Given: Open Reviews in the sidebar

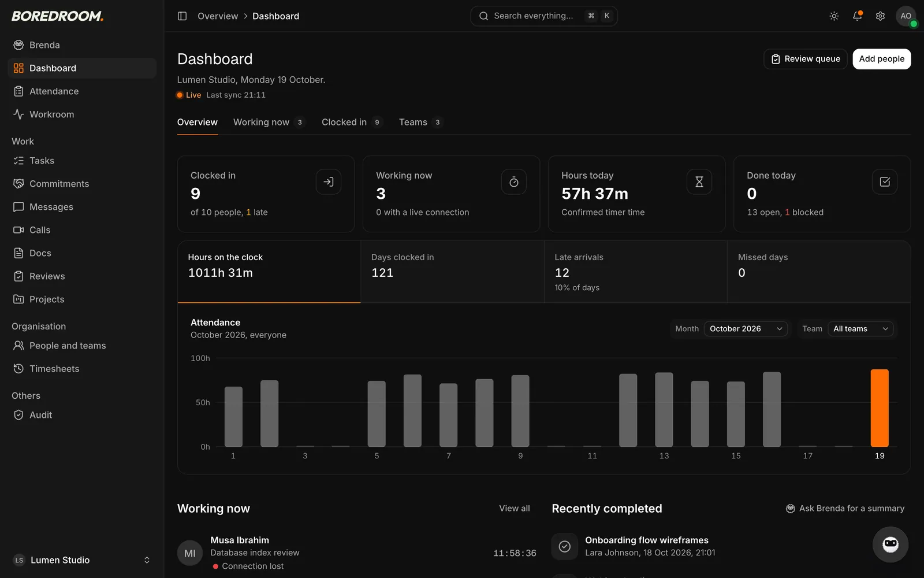Looking at the screenshot, I should (82, 276).
